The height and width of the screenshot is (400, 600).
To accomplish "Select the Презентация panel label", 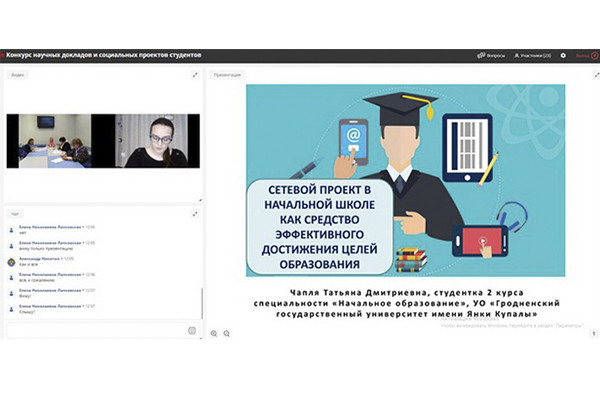I will (x=227, y=75).
